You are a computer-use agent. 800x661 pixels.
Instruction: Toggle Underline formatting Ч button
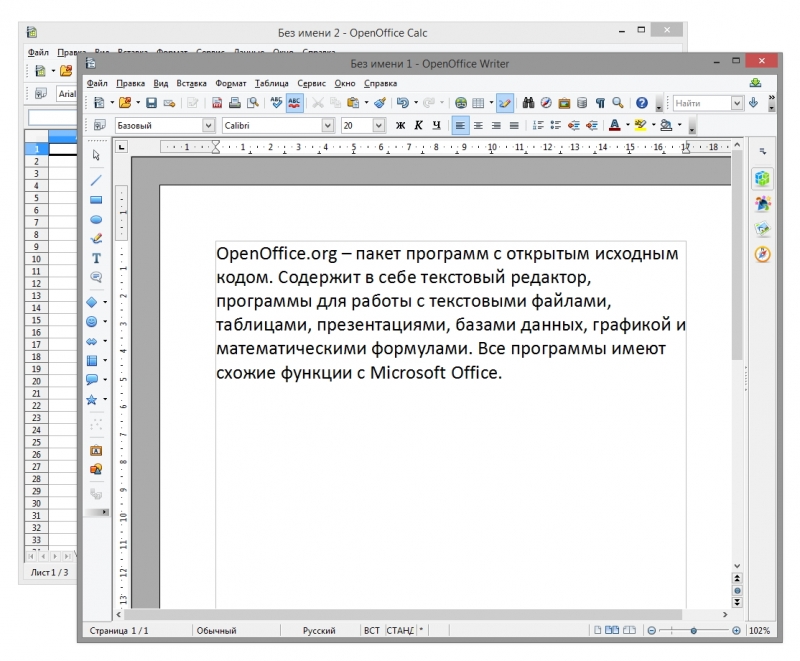tap(436, 125)
